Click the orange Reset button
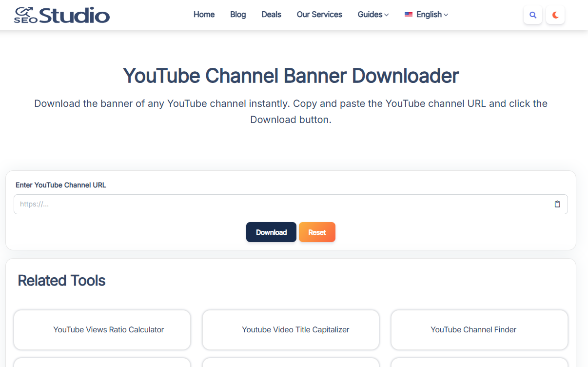This screenshot has width=588, height=367. click(317, 232)
